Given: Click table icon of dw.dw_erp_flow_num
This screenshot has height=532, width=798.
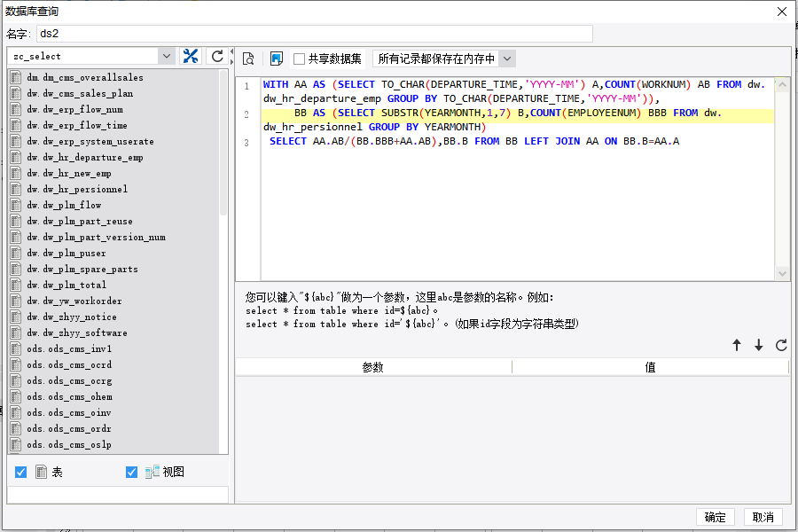Looking at the screenshot, I should (16, 109).
